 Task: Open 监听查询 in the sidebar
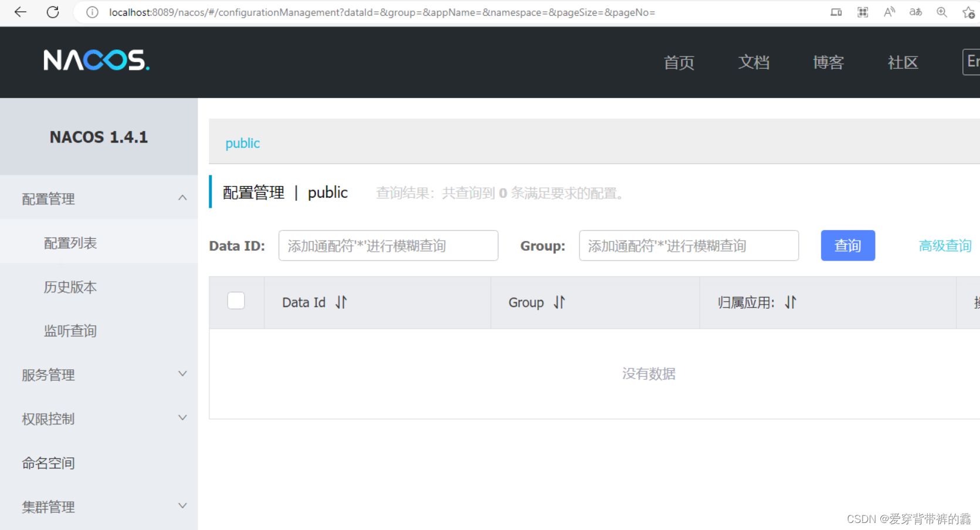(x=70, y=331)
